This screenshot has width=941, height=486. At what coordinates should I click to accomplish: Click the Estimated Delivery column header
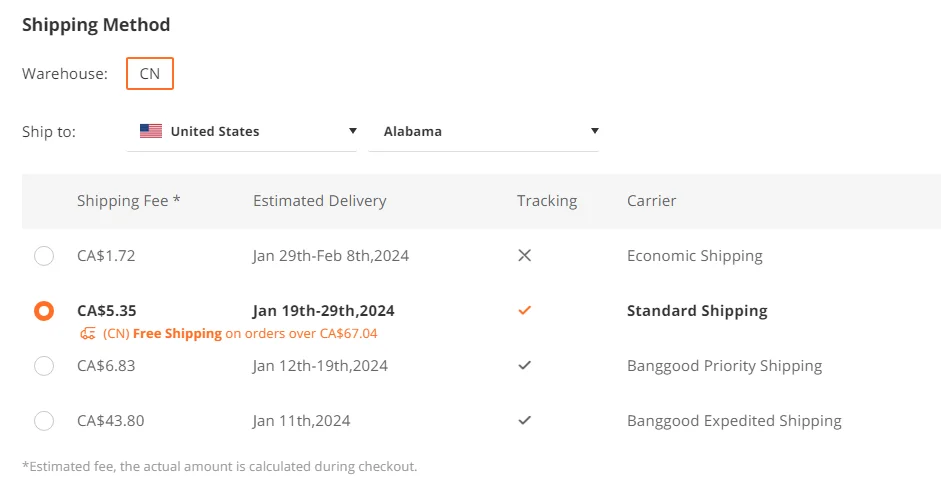click(x=319, y=201)
